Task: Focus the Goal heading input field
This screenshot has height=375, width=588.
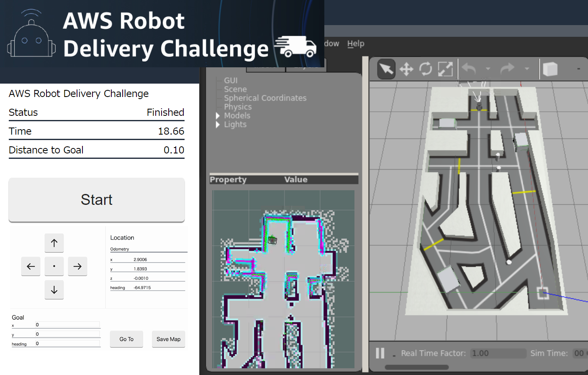Action: (x=67, y=344)
